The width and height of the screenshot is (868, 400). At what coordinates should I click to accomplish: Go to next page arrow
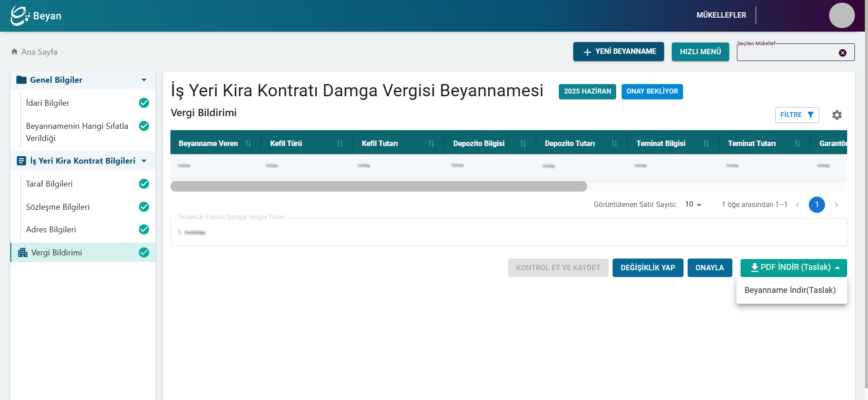click(x=836, y=205)
